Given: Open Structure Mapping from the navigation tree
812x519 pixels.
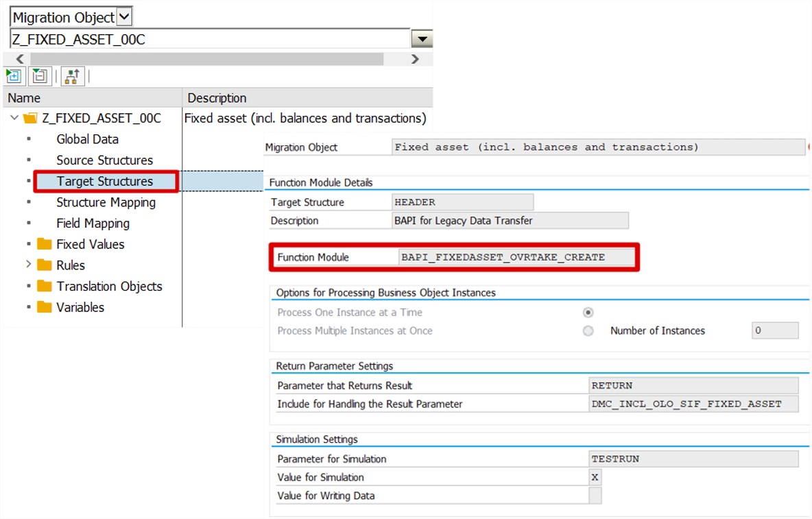Looking at the screenshot, I should [x=106, y=202].
